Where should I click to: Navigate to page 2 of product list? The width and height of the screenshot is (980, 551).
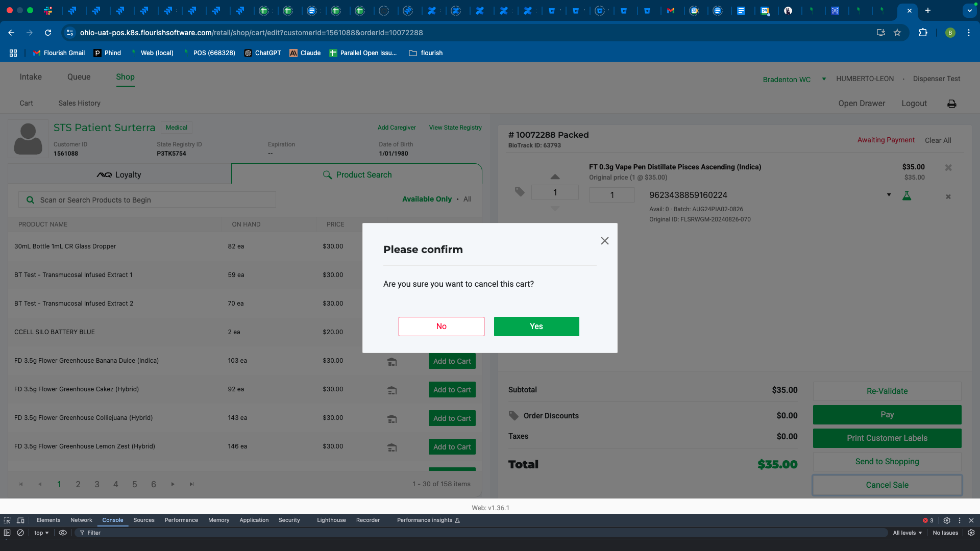point(78,484)
